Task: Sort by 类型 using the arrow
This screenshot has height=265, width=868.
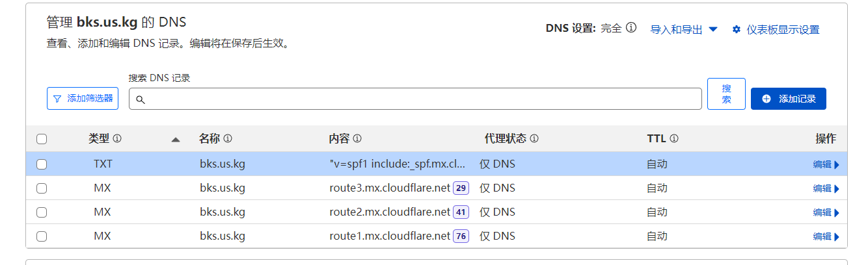Action: [x=175, y=140]
